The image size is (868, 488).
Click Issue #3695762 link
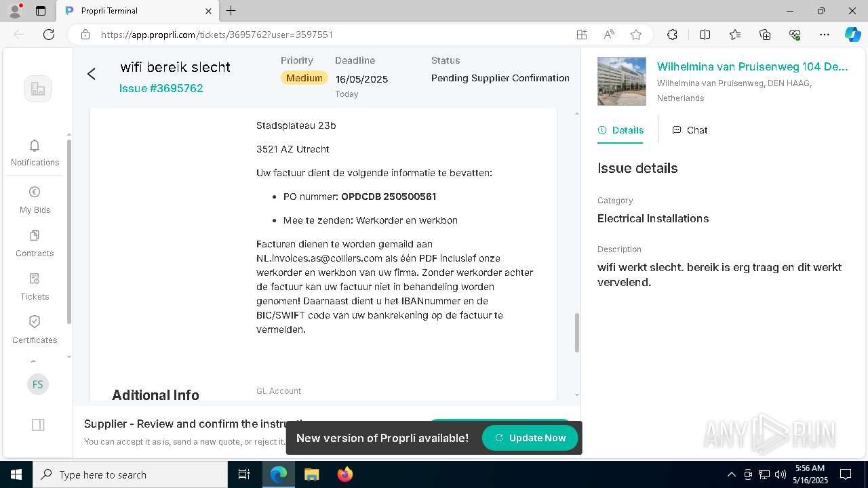point(161,88)
